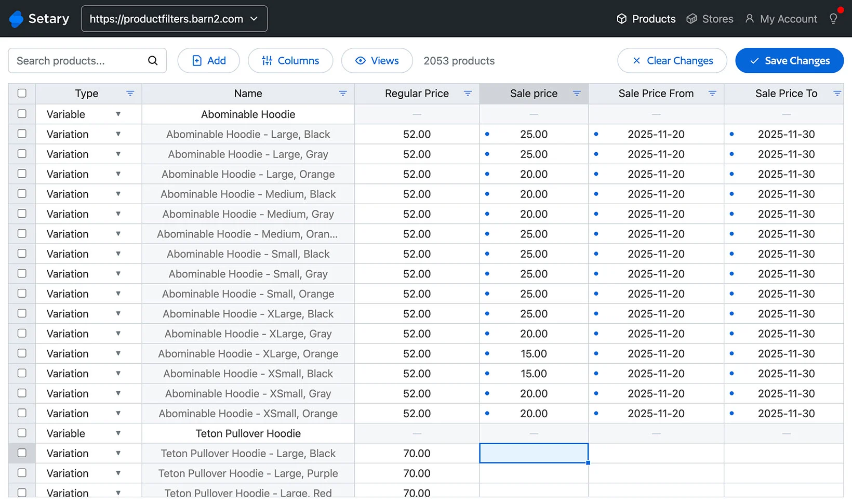Expand Type dropdown for Teton Pullover Large, Purple
Viewport: 852px width, 504px height.
pos(118,473)
